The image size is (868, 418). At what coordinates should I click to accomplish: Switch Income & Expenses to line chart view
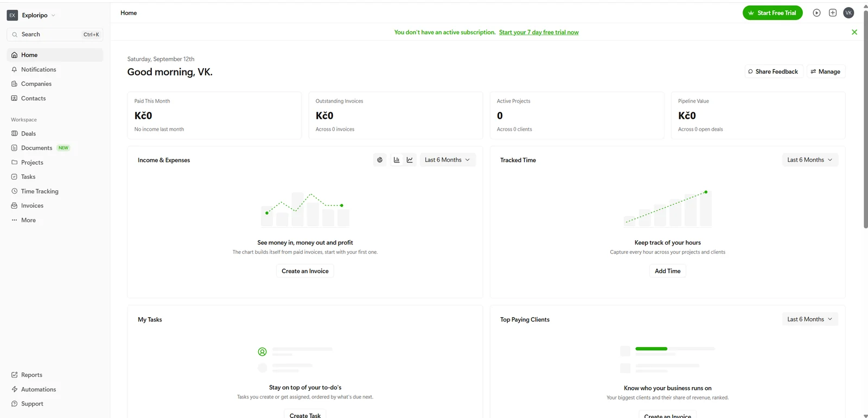tap(410, 160)
